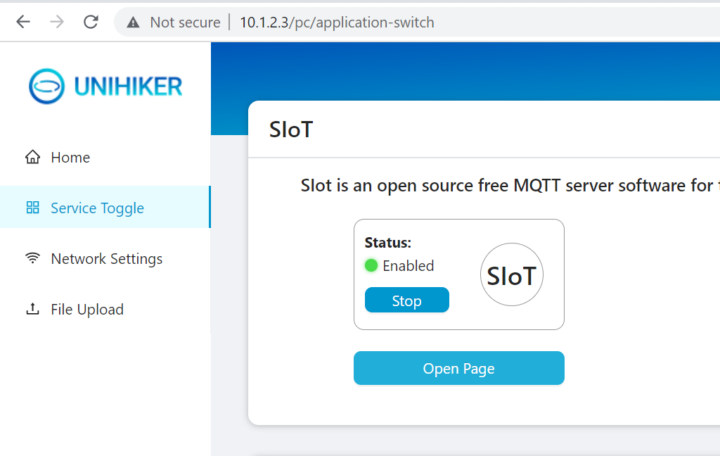
Task: Click the round SIoT logo in status card
Action: tap(512, 275)
